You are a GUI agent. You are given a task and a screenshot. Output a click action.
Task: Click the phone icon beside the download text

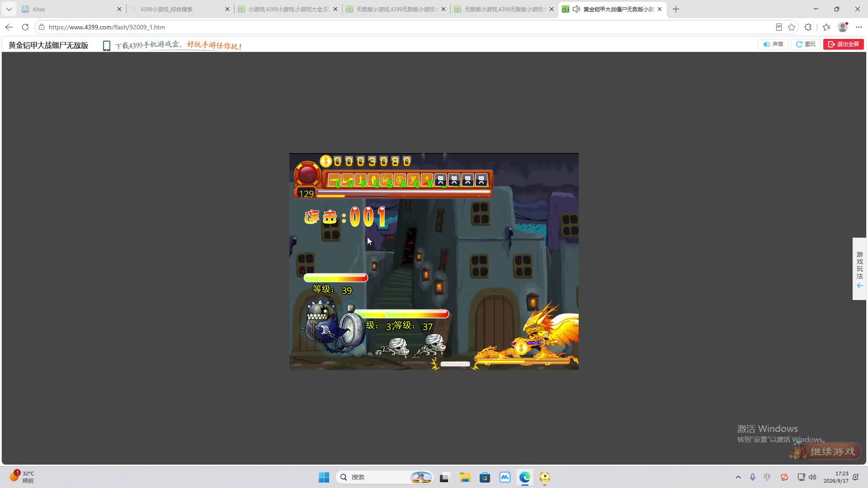point(106,46)
